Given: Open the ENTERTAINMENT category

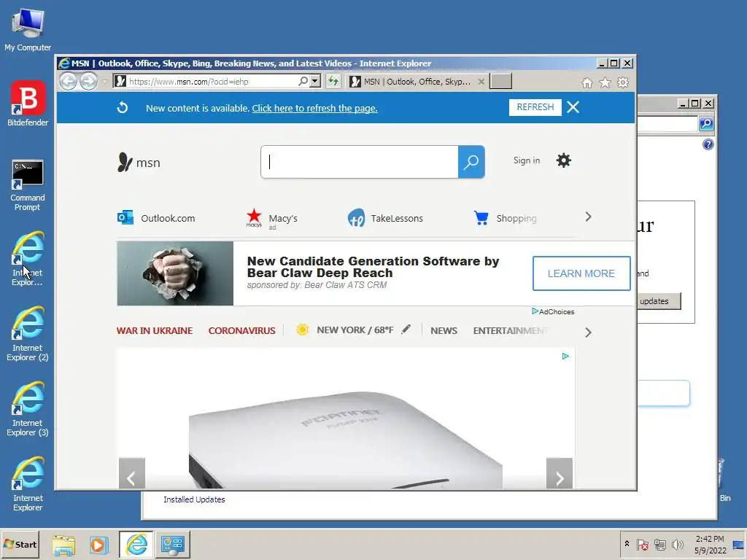Looking at the screenshot, I should 511,330.
